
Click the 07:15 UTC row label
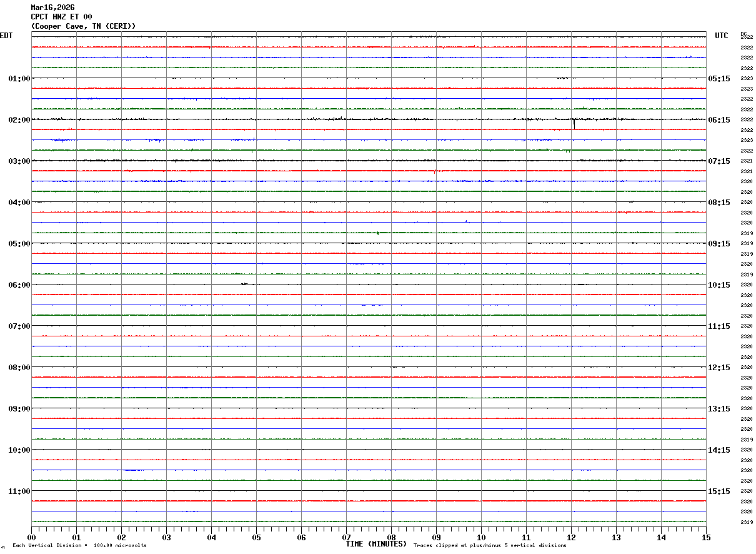(x=719, y=161)
